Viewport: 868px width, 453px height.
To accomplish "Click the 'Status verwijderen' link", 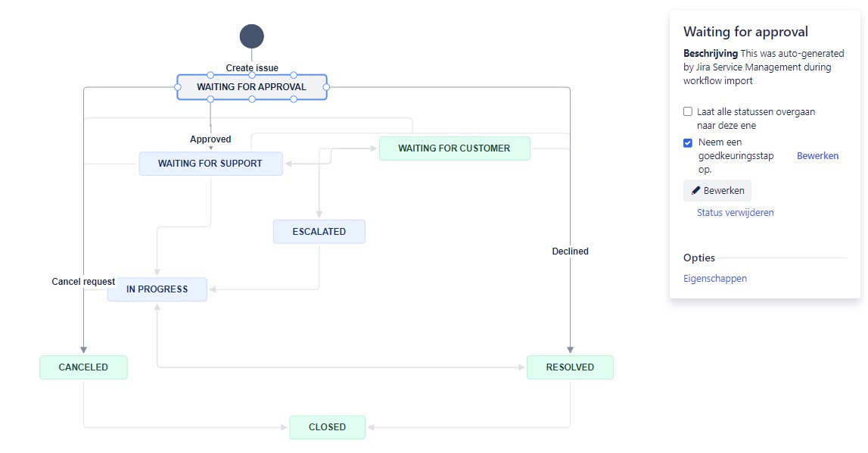I will [735, 212].
